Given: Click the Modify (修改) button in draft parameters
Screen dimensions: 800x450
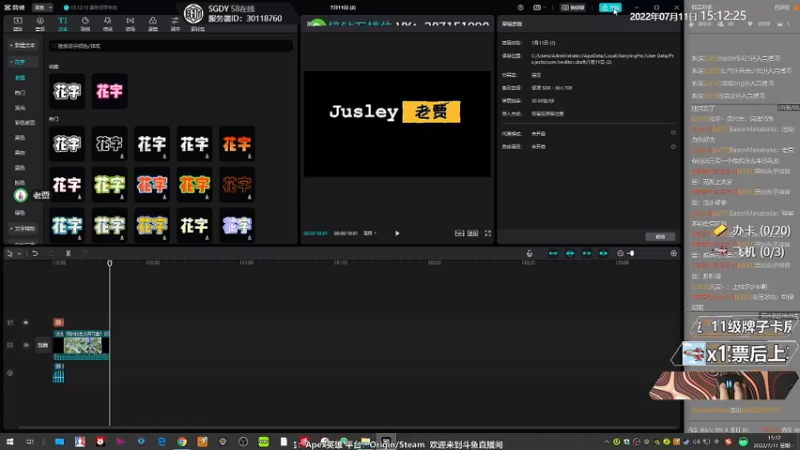Looking at the screenshot, I should [x=660, y=237].
